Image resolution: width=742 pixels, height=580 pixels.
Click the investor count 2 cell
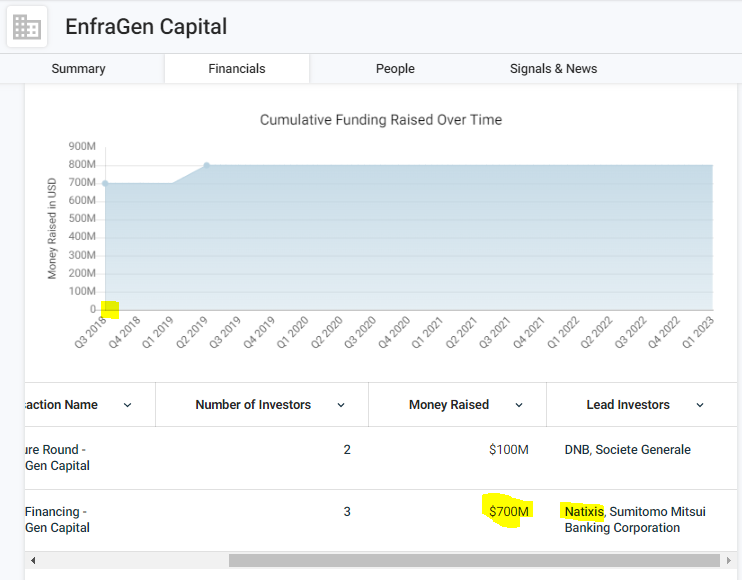pos(347,449)
